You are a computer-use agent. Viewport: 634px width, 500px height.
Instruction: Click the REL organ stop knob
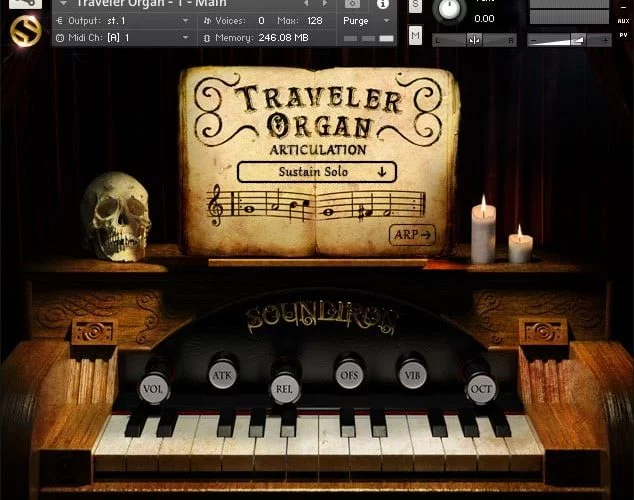click(x=284, y=389)
